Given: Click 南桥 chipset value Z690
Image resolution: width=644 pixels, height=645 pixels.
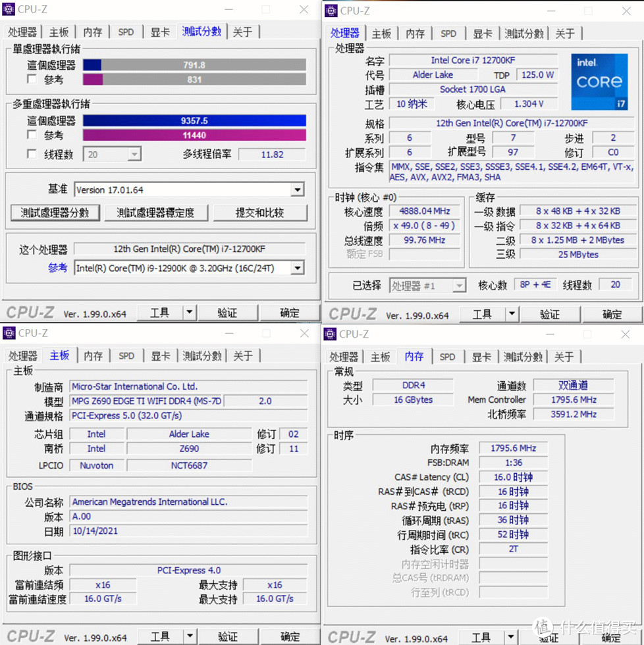Looking at the screenshot, I should (189, 448).
